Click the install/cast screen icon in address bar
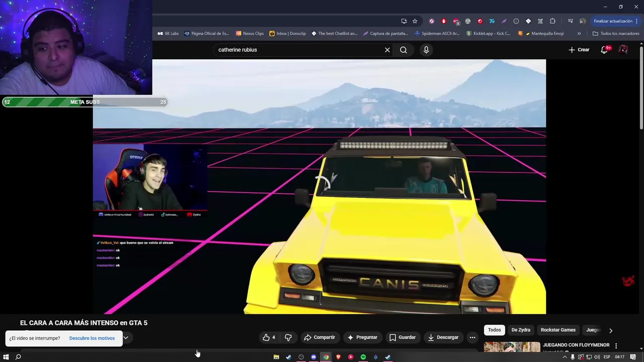 (x=404, y=21)
